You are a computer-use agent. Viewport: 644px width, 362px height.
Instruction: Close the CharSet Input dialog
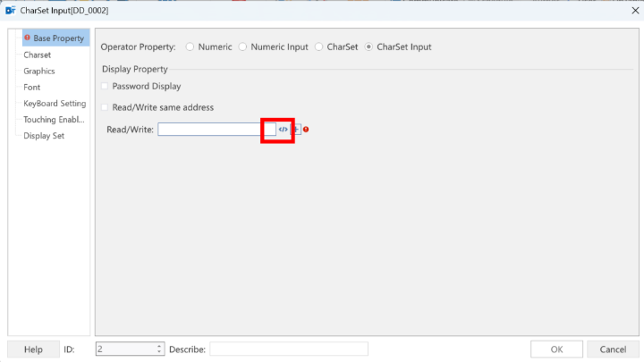click(635, 10)
